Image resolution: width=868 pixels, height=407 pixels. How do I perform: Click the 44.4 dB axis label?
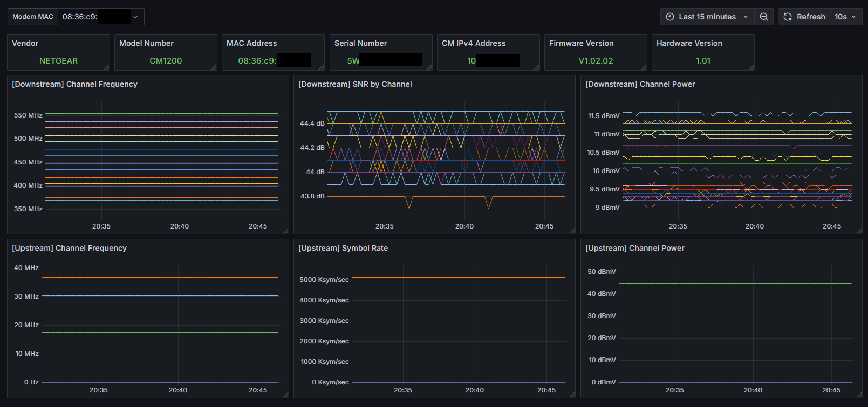tap(312, 123)
